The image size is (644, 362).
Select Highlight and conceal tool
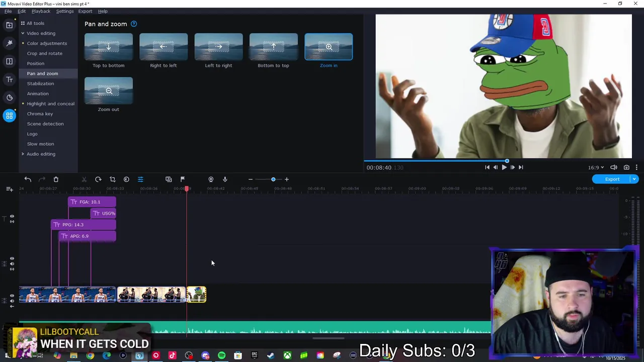tap(50, 104)
